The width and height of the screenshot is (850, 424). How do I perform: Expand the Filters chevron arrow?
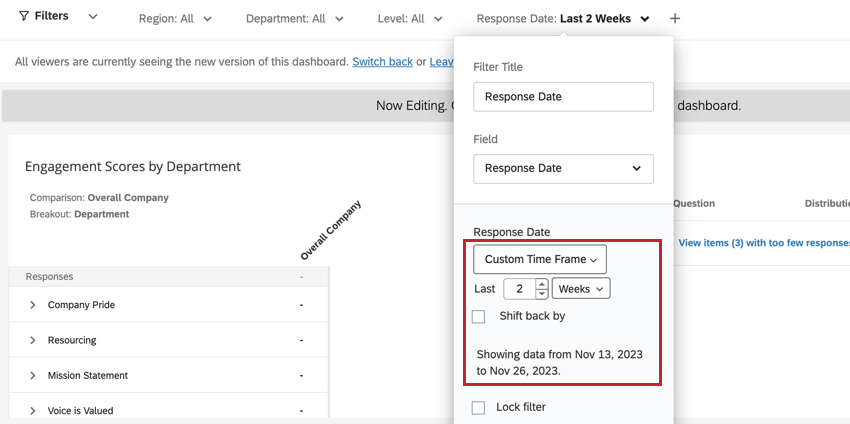tap(93, 17)
